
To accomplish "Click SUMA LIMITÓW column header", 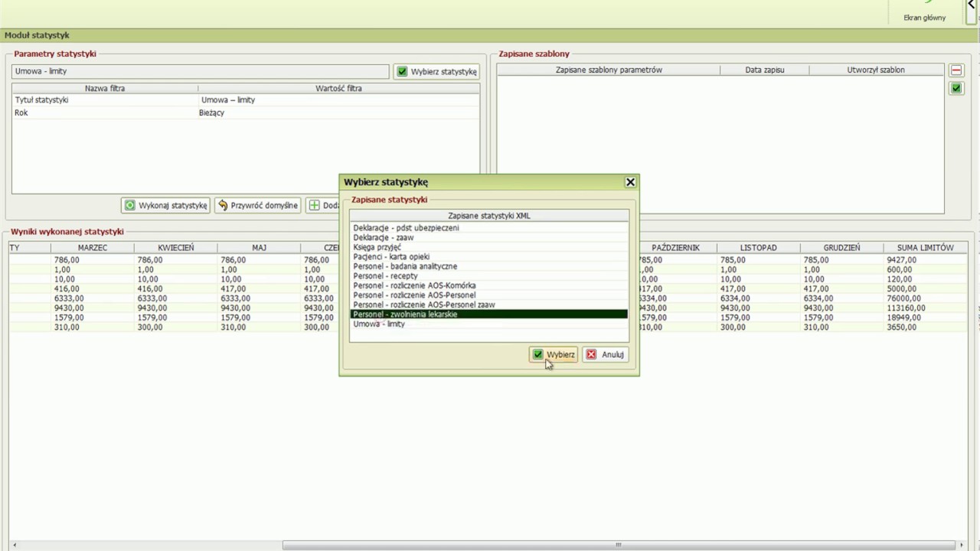I will click(925, 248).
